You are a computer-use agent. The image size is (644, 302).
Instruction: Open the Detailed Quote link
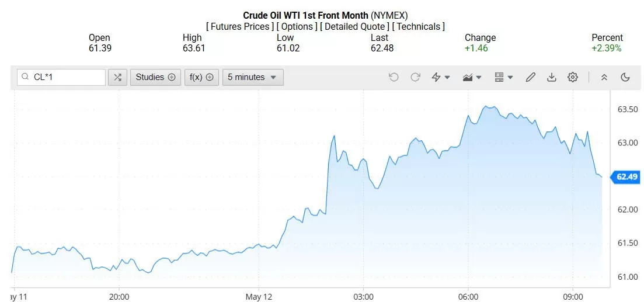click(x=355, y=26)
